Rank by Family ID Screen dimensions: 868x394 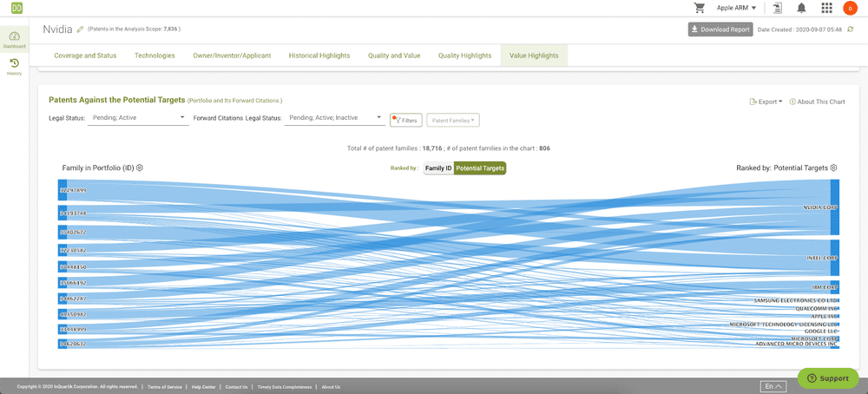(x=438, y=167)
